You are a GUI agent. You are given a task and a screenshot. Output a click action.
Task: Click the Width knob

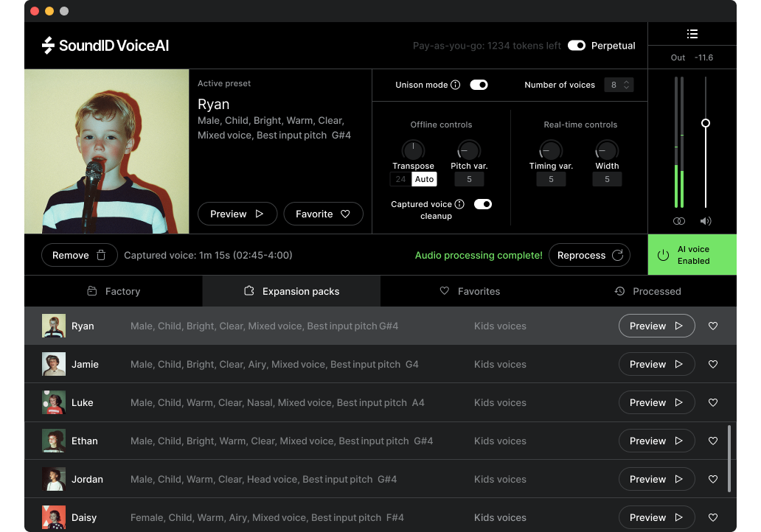(x=607, y=150)
